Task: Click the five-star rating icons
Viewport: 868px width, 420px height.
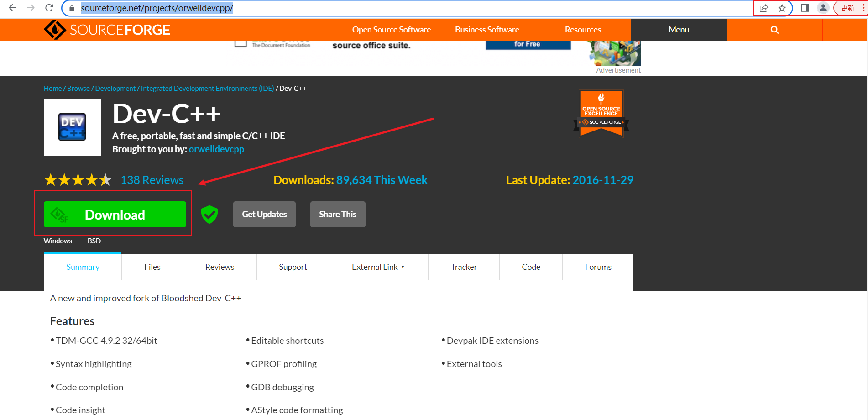Action: (78, 180)
